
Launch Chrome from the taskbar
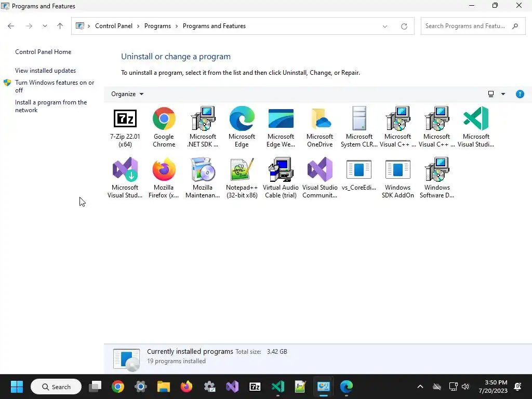pyautogui.click(x=118, y=387)
